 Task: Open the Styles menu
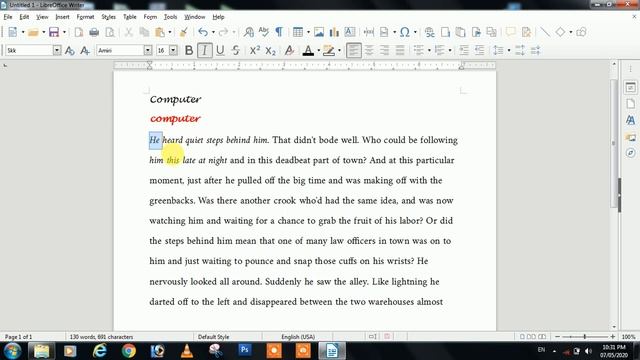pos(109,17)
